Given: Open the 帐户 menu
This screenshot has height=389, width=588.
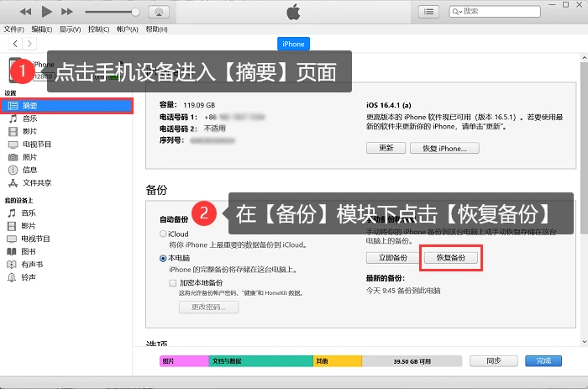Looking at the screenshot, I should (128, 29).
